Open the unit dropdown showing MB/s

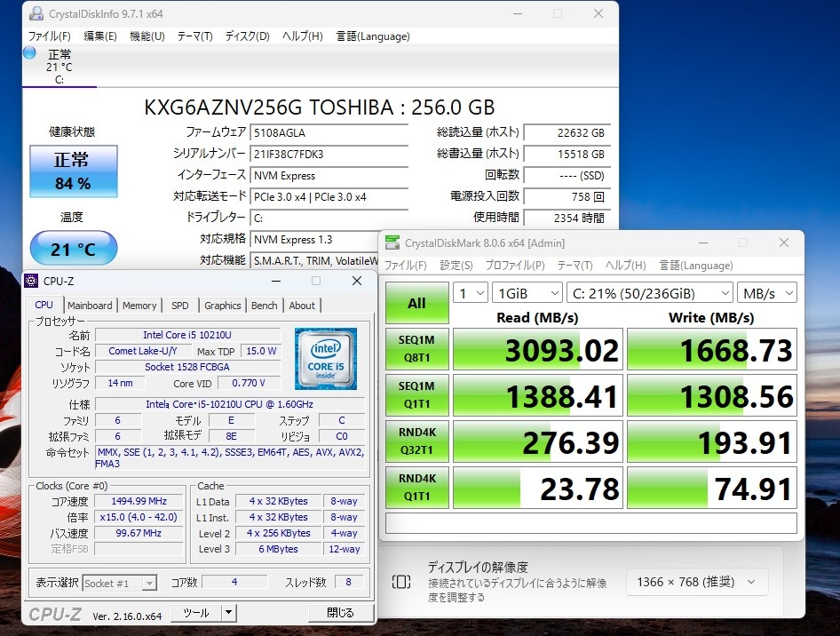click(767, 293)
